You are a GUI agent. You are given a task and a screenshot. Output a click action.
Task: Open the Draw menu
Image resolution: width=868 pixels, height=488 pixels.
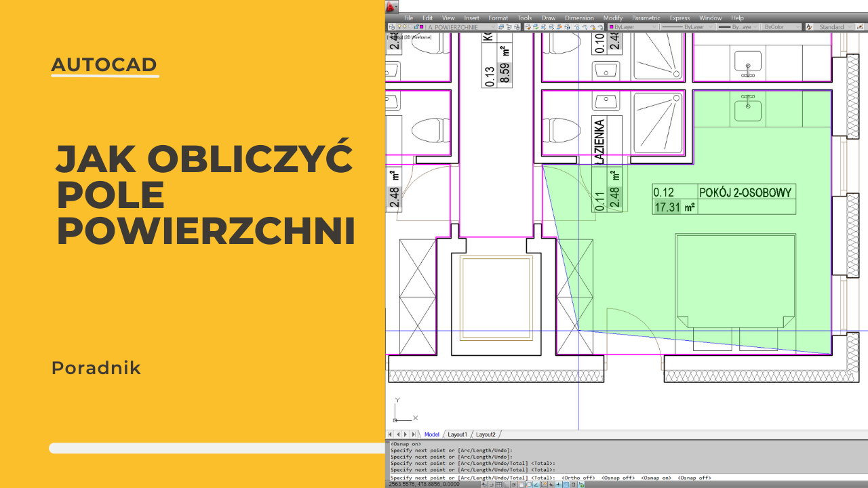(549, 18)
